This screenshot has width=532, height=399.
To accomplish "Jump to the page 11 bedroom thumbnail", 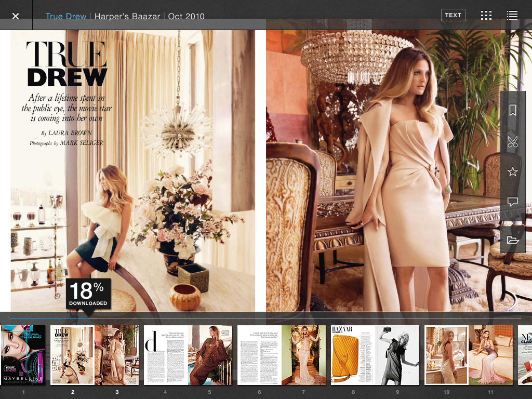I will 490,355.
